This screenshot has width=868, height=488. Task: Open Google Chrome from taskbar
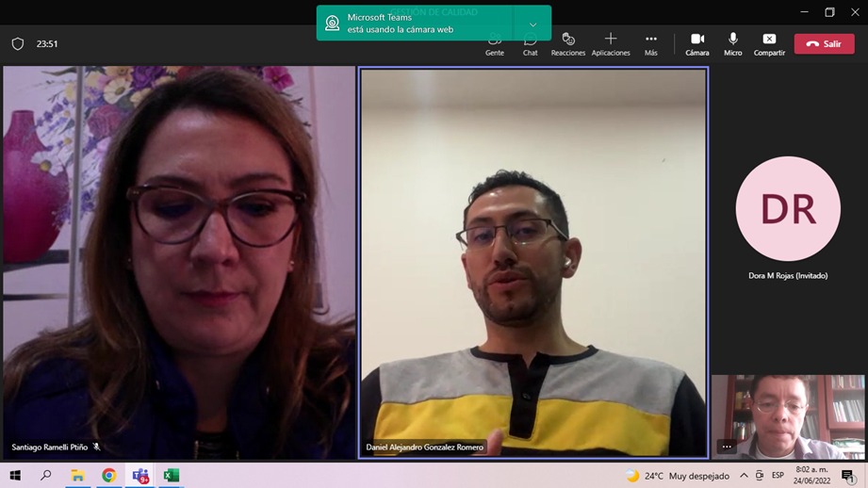point(108,475)
